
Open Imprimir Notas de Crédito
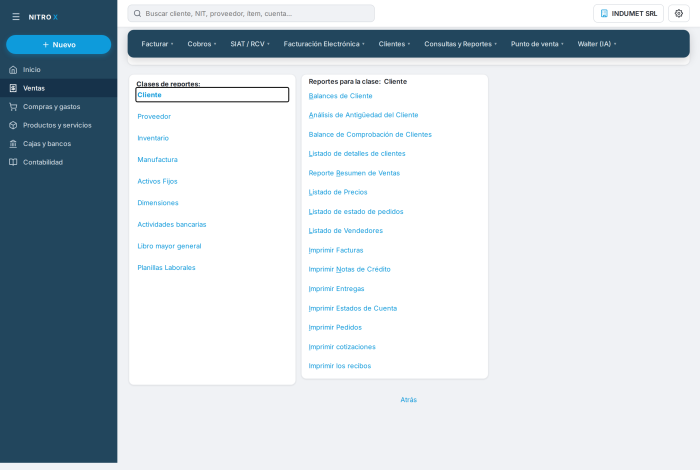(350, 270)
